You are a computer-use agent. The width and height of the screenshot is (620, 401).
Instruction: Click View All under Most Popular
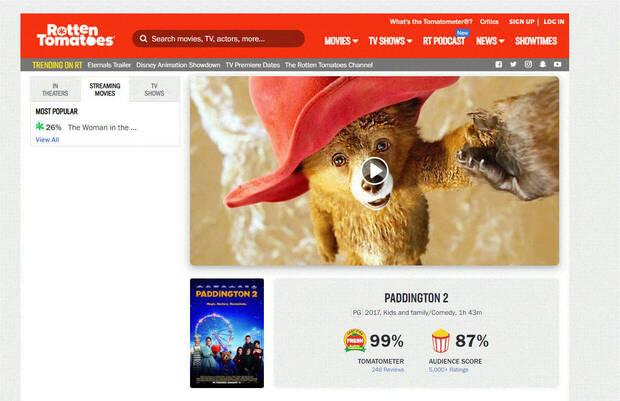(x=47, y=140)
